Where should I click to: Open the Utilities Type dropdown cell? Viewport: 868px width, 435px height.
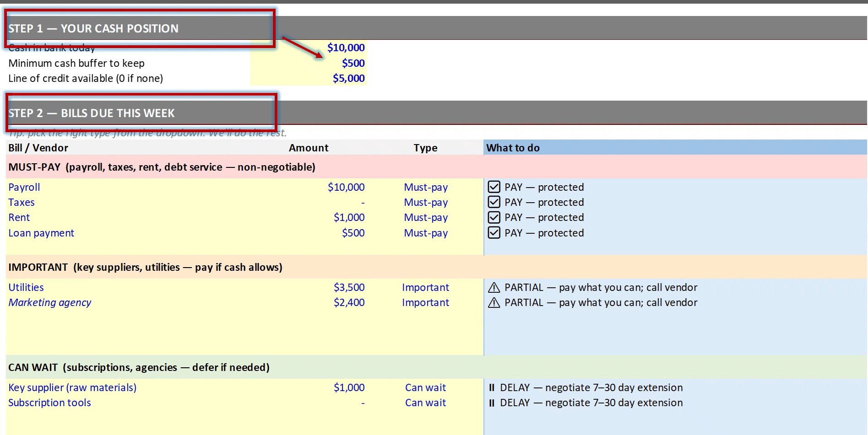[425, 287]
